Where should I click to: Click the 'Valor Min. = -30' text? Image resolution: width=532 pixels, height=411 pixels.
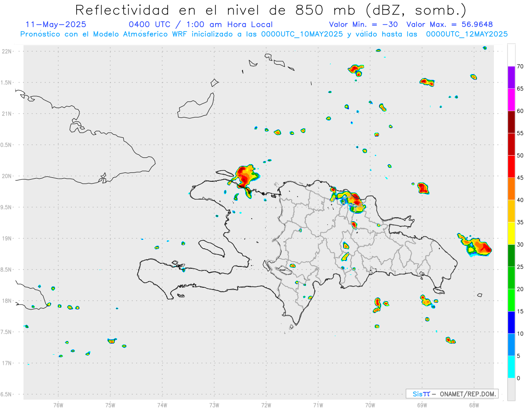tap(364, 24)
